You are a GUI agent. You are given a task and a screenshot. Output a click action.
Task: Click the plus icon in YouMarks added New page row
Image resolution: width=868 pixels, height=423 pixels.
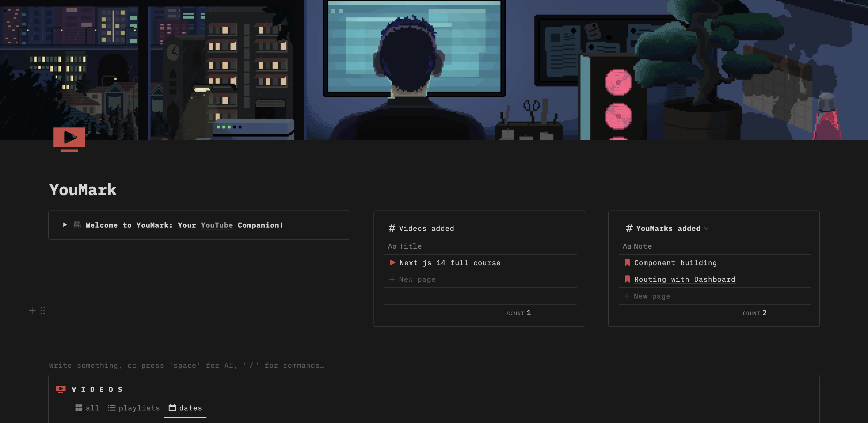click(x=626, y=296)
